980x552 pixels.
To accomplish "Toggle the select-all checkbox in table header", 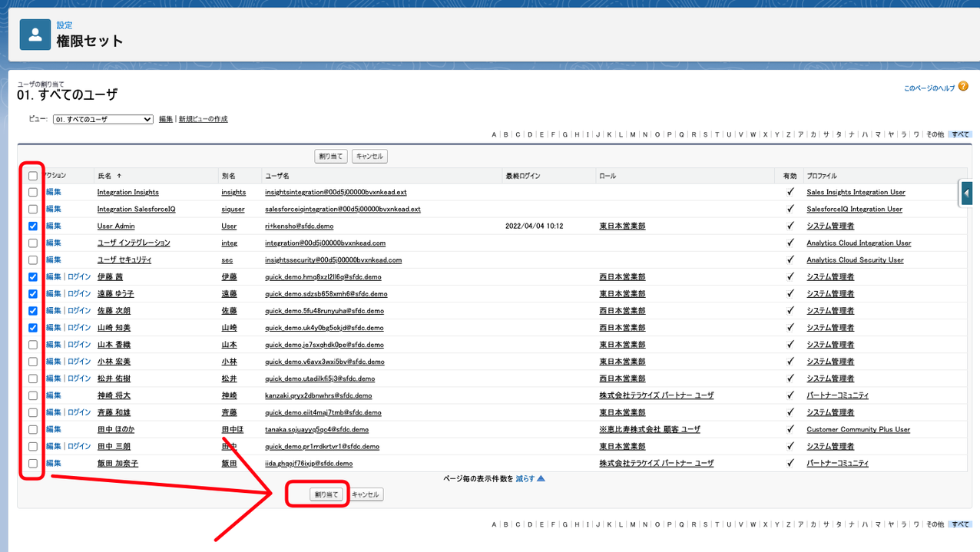I will pos(33,176).
